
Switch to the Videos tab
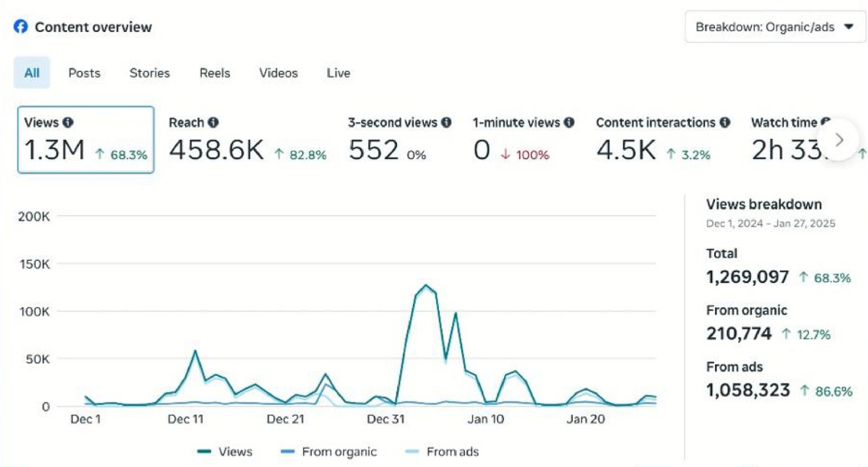(x=278, y=73)
